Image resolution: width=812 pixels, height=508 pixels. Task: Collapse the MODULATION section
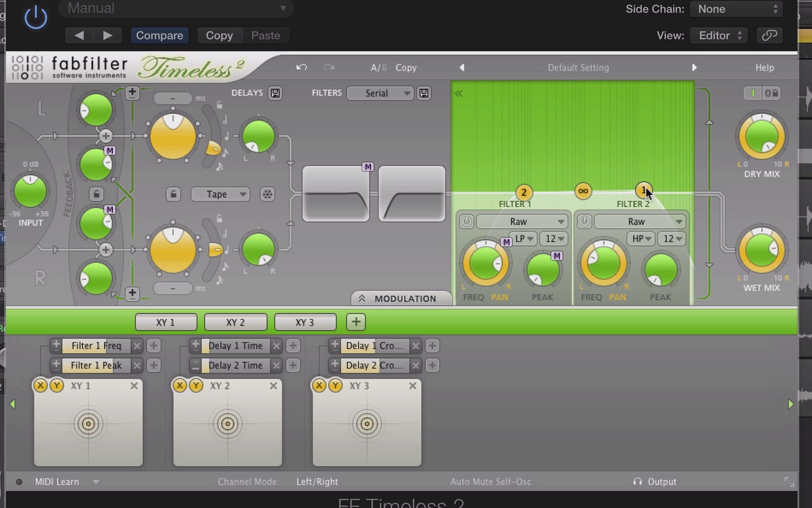[400, 298]
